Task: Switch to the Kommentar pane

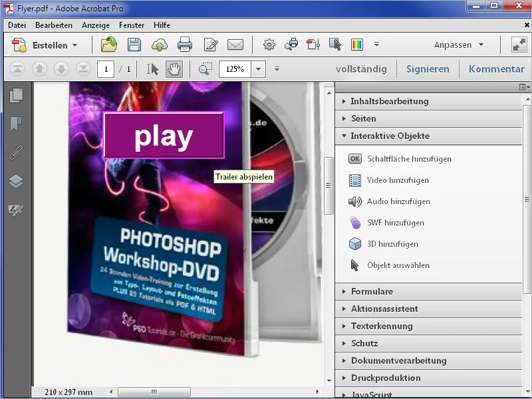Action: 496,69
